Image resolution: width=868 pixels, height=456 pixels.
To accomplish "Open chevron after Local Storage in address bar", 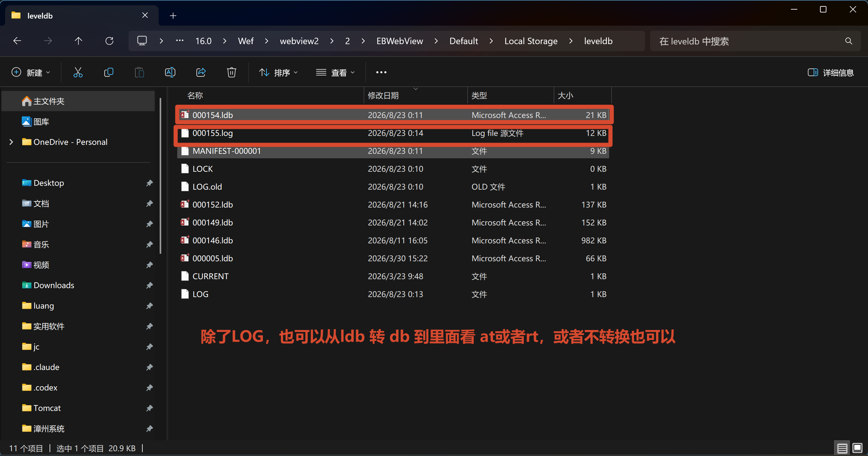I will coord(571,41).
